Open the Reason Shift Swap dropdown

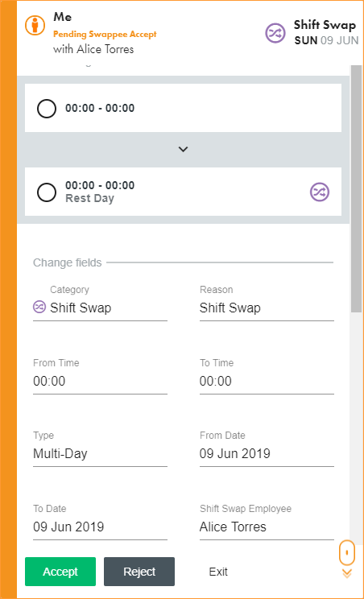(x=267, y=308)
